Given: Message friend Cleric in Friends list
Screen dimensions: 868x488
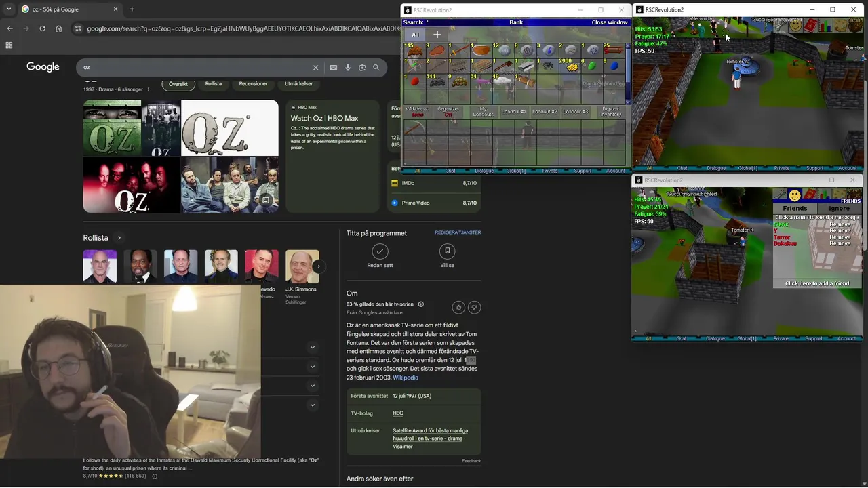Looking at the screenshot, I should click(x=781, y=224).
